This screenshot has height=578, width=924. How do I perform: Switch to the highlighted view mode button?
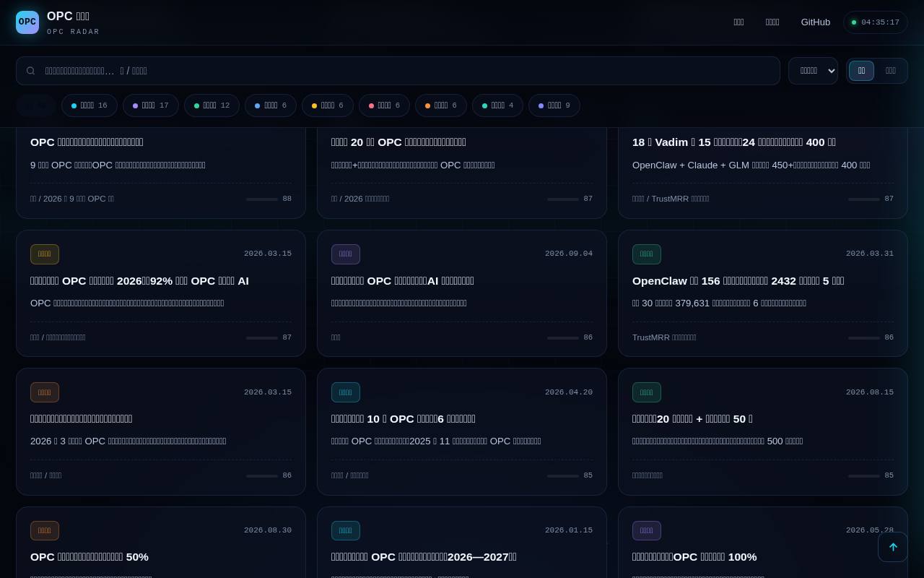[x=861, y=71]
